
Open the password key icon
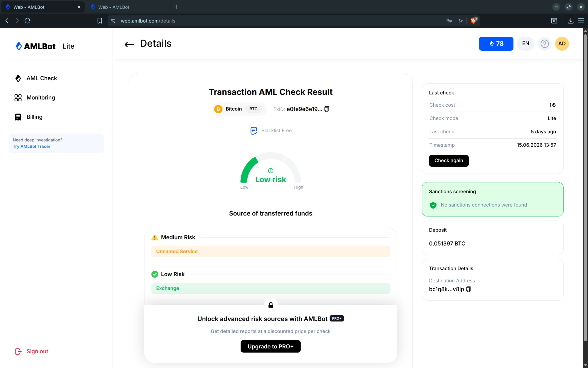click(x=449, y=21)
